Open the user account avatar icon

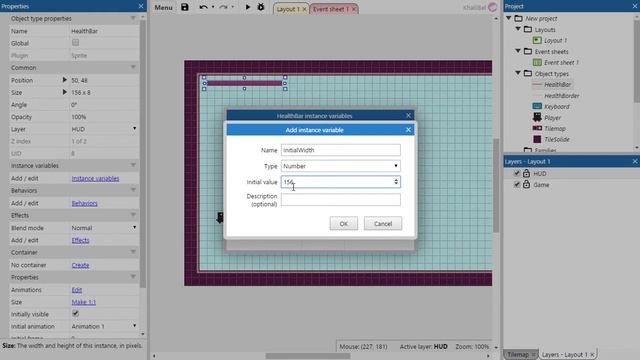tap(493, 7)
